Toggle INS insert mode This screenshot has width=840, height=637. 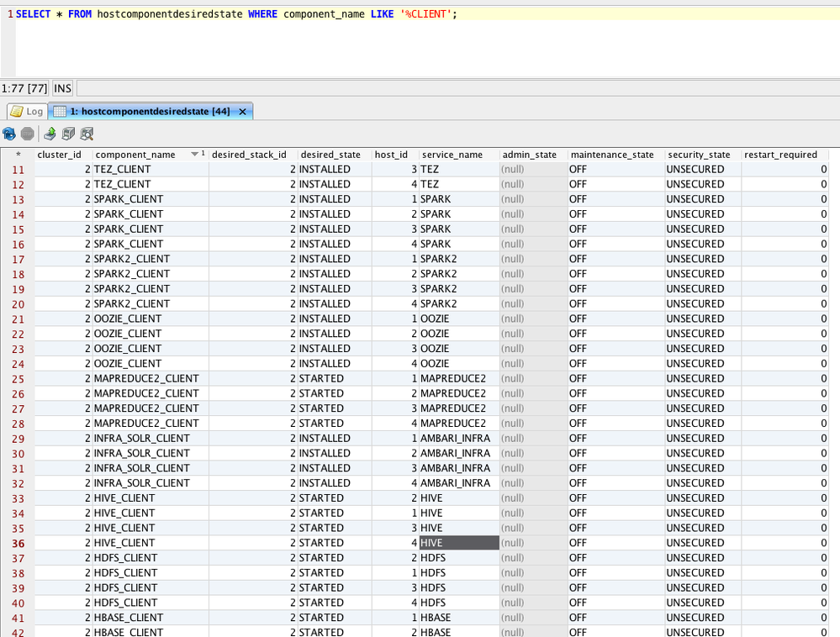[62, 88]
